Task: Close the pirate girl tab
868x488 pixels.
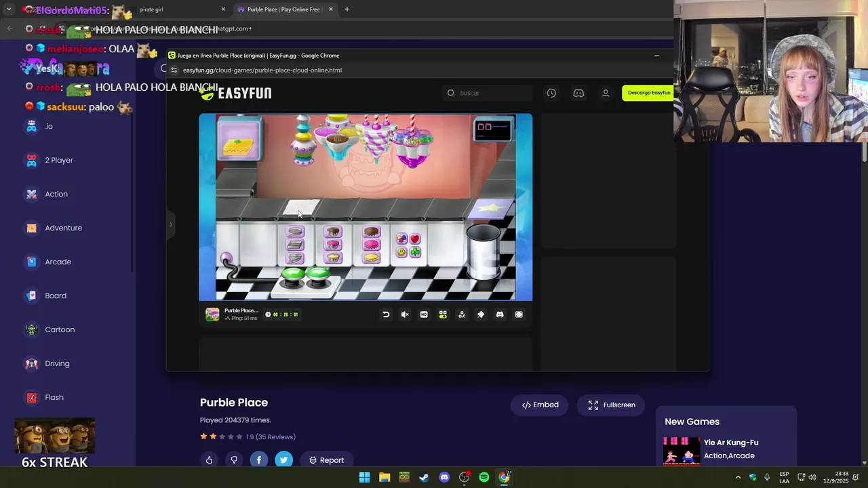Action: point(223,9)
